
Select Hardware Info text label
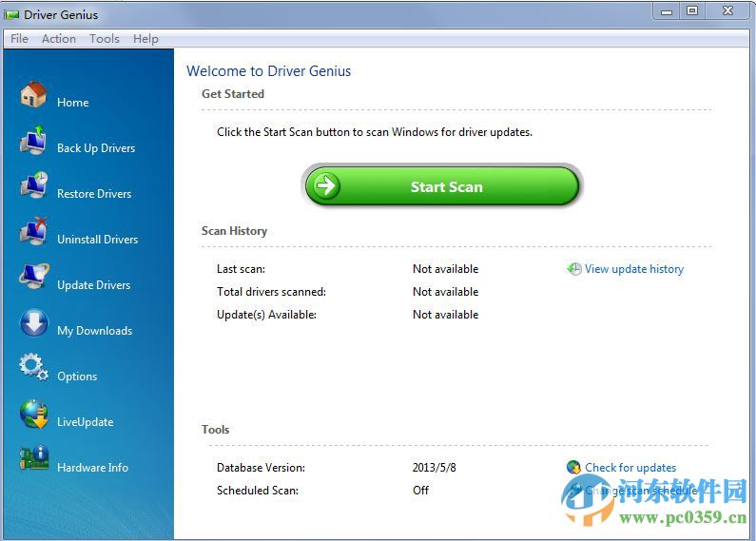[x=92, y=467]
